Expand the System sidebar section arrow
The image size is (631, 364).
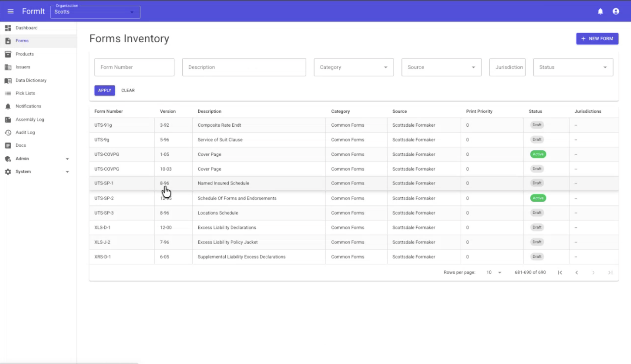click(67, 172)
